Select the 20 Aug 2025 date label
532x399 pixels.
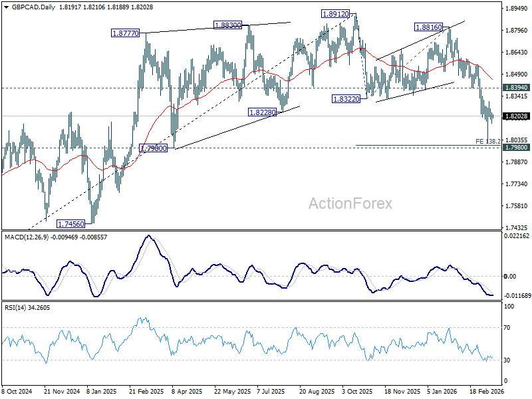tap(317, 392)
